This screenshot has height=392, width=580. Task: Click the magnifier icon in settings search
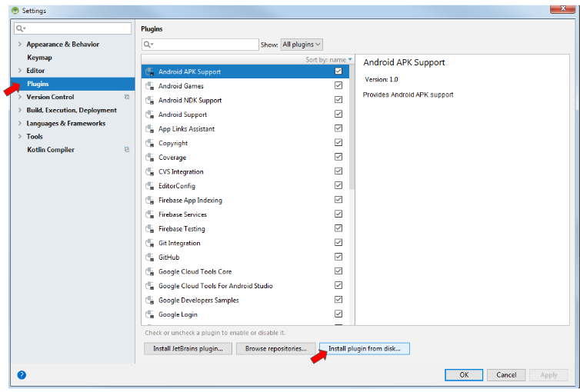pos(21,28)
